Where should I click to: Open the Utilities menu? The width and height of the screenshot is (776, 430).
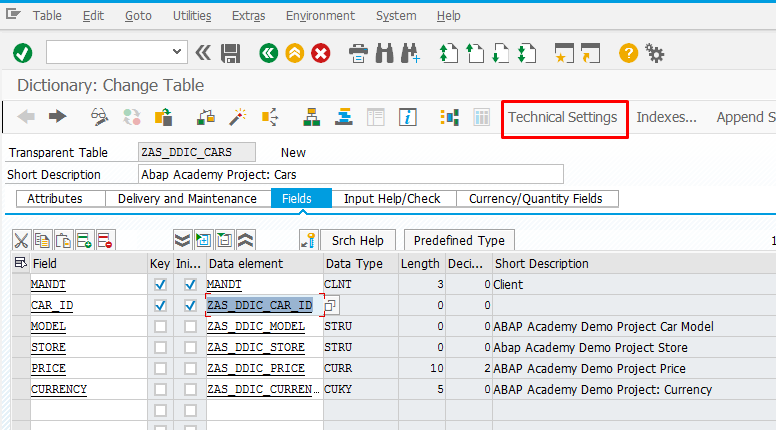point(192,16)
